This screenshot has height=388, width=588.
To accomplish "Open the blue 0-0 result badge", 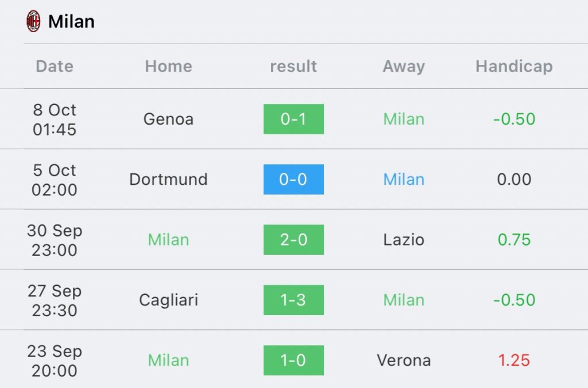I will (293, 179).
